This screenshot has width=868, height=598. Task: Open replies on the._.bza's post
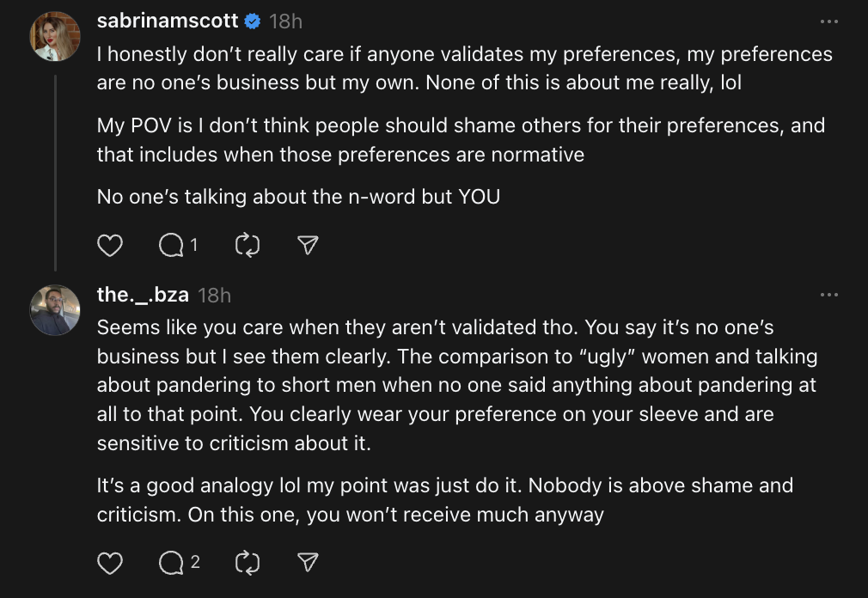pyautogui.click(x=173, y=563)
